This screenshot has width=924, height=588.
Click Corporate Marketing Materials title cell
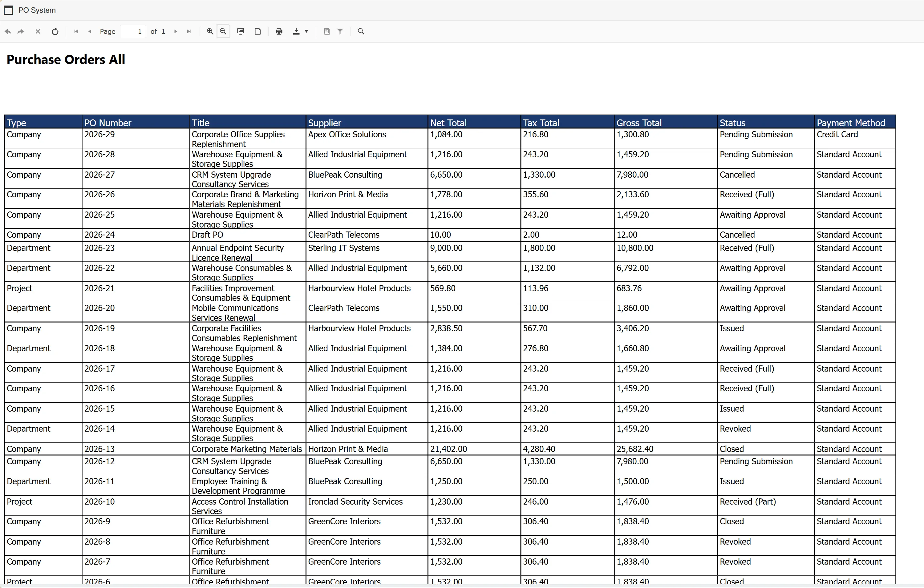point(248,449)
